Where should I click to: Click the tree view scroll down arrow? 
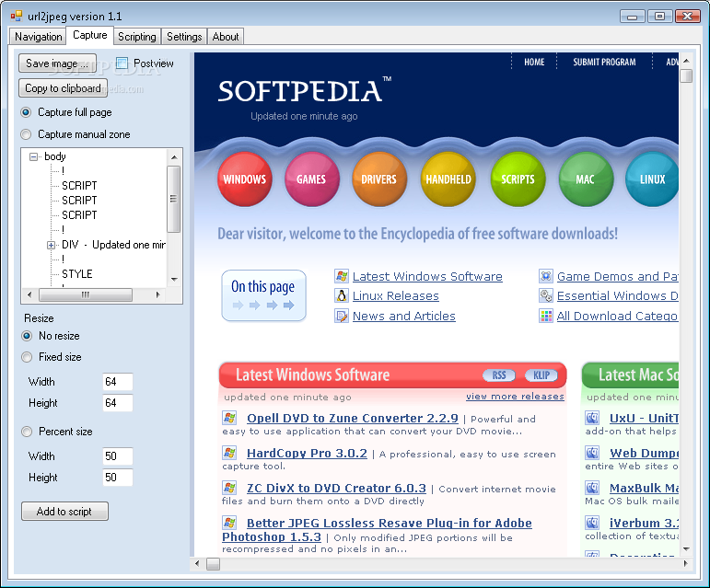174,280
